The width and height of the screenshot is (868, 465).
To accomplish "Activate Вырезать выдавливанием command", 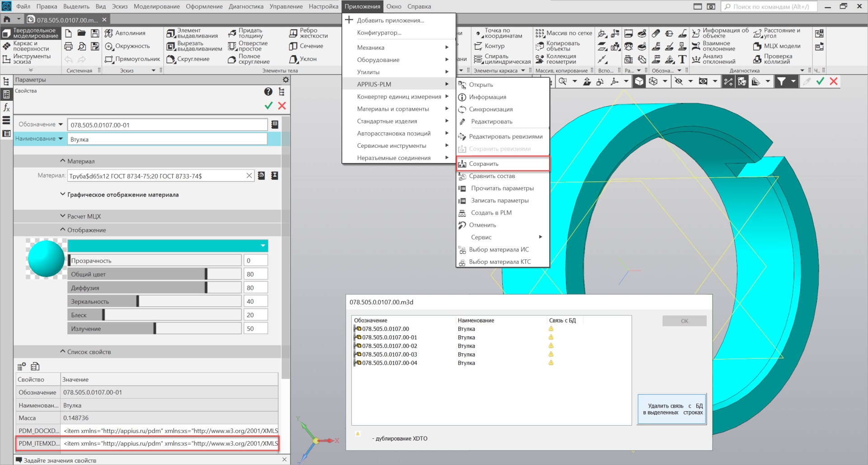I will [x=194, y=46].
